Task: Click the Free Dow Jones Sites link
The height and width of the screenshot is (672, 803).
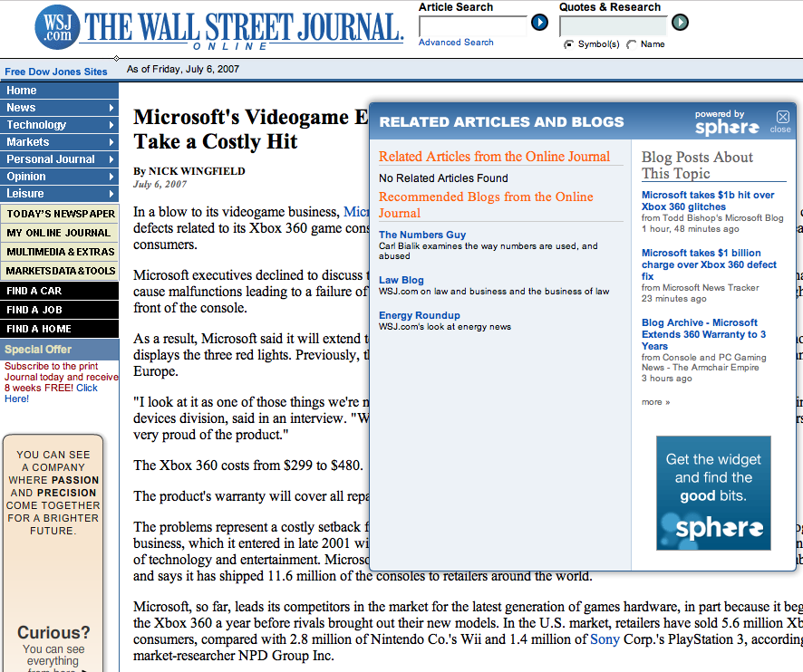Action: [56, 72]
